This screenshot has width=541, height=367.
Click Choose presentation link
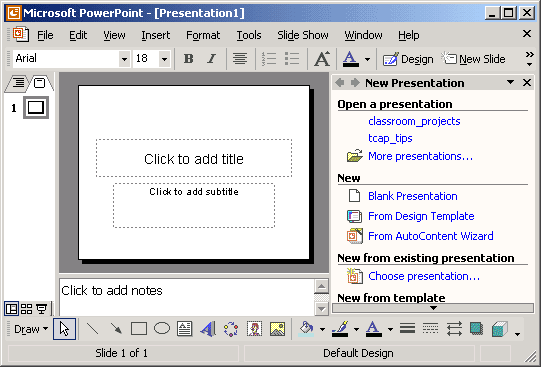pyautogui.click(x=424, y=276)
